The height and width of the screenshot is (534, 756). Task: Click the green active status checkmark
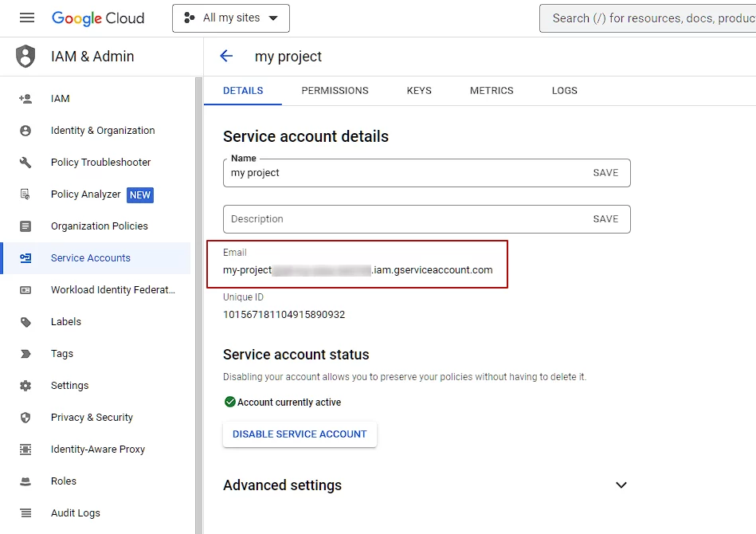click(x=230, y=402)
